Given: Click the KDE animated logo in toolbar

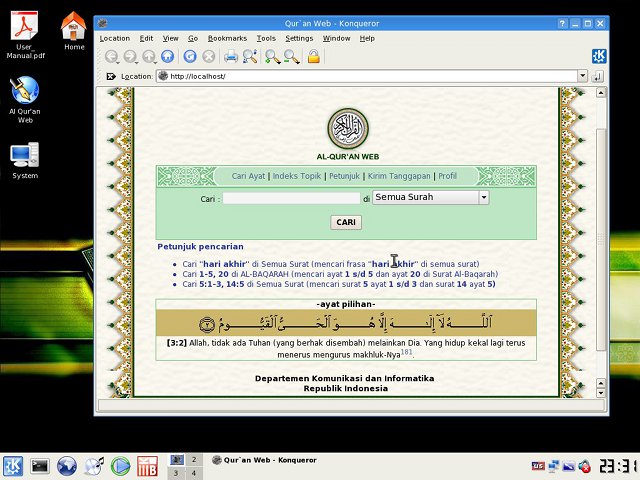Looking at the screenshot, I should 599,56.
